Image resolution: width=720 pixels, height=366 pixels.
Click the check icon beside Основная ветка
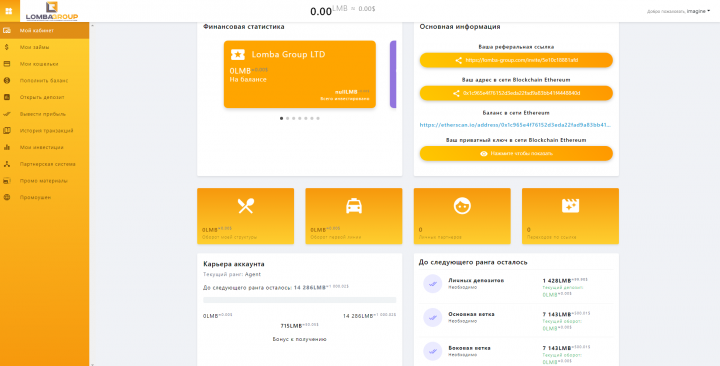click(433, 317)
